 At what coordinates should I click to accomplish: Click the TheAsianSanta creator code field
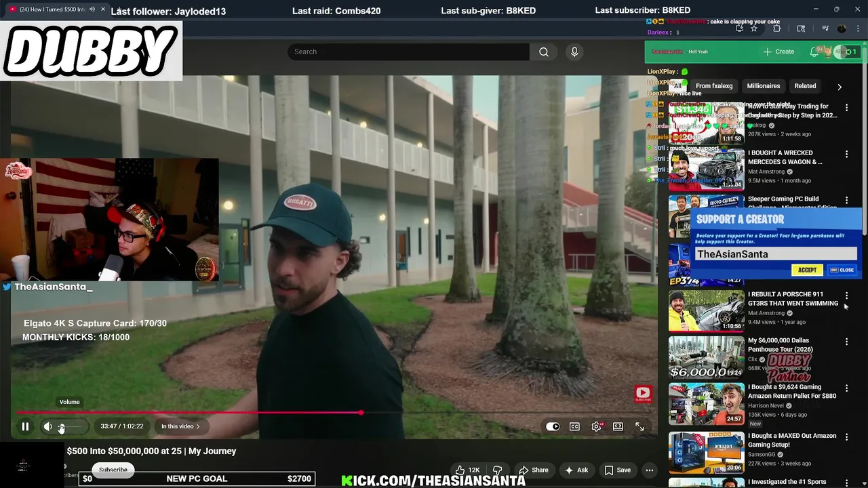pyautogui.click(x=776, y=254)
